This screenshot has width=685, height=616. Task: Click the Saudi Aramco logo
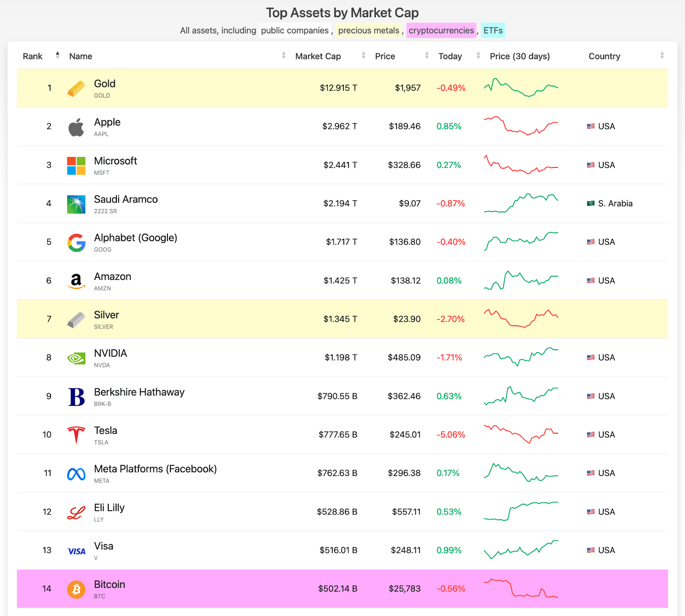(76, 204)
